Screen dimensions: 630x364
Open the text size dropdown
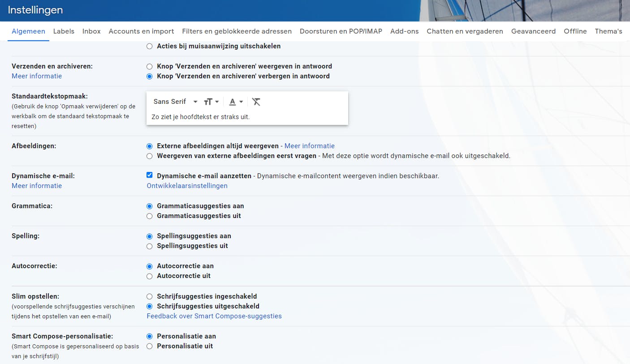click(211, 102)
